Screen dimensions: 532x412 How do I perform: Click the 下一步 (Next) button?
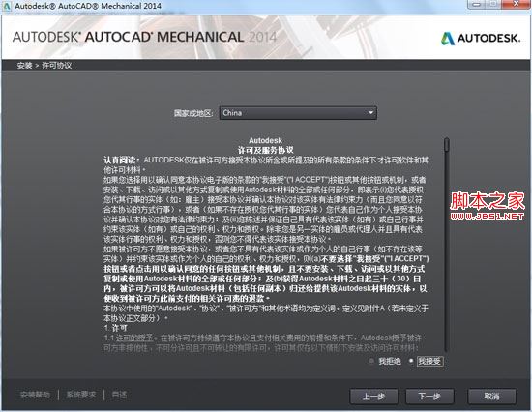pyautogui.click(x=429, y=397)
